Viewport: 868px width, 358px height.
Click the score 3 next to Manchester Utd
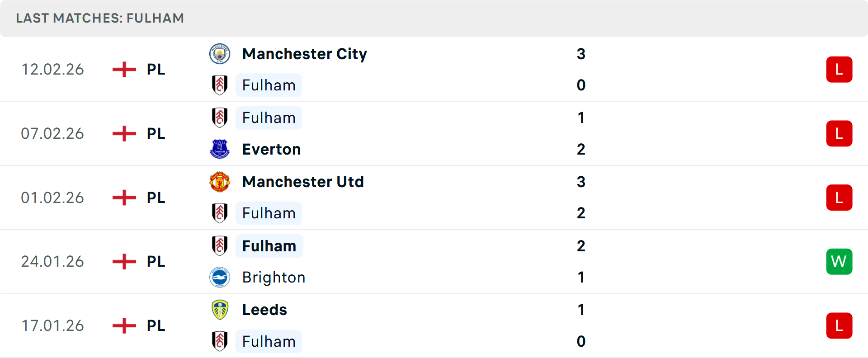click(x=581, y=182)
